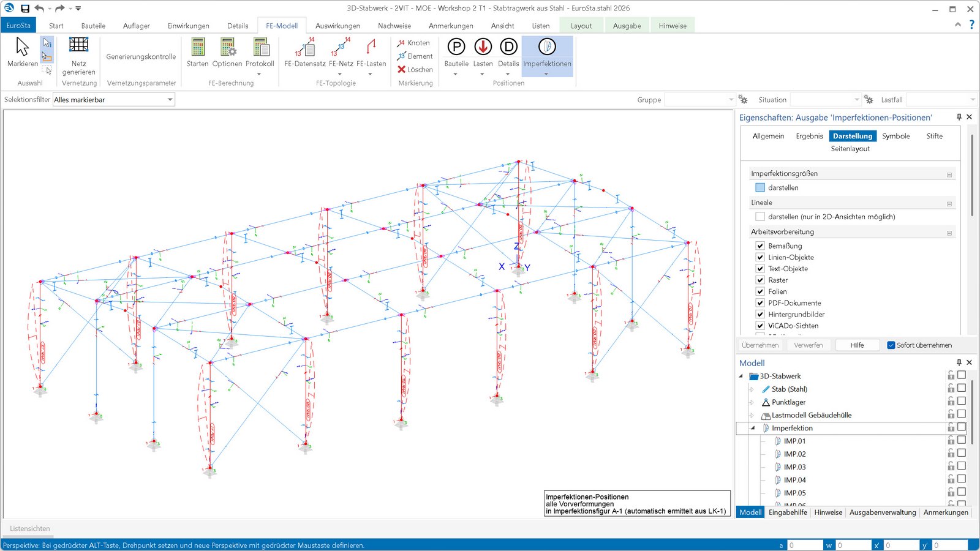
Task: Click the properties panel vertical scrollbar
Action: point(972,174)
